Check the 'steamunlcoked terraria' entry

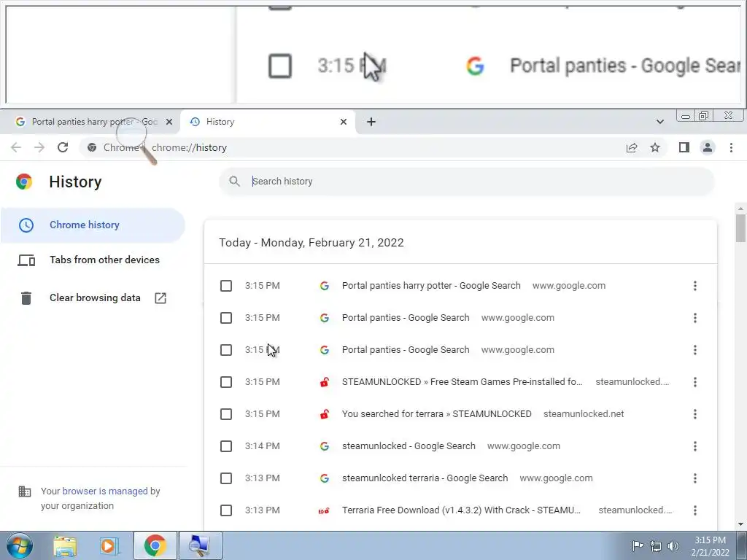(x=226, y=478)
